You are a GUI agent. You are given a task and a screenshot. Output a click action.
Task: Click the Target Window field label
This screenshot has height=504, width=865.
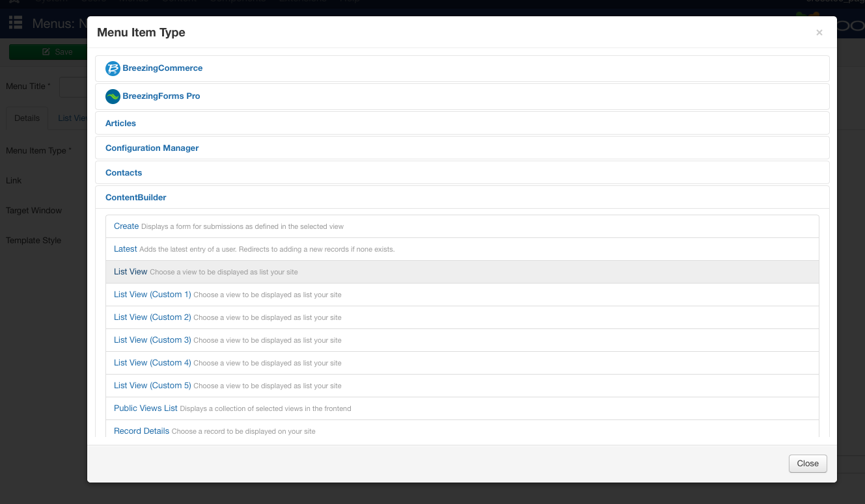pos(34,210)
